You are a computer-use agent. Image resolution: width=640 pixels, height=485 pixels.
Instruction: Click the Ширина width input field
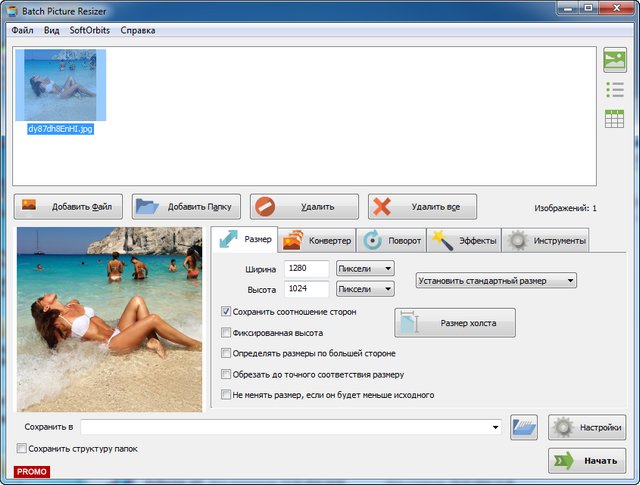click(306, 269)
